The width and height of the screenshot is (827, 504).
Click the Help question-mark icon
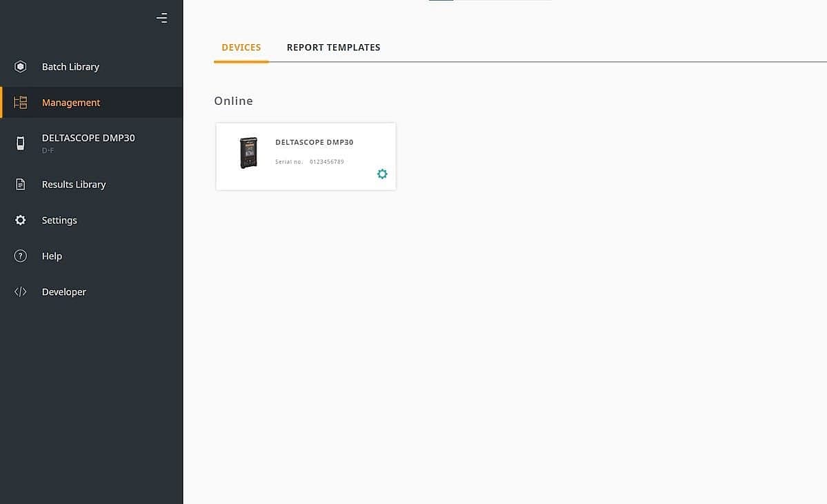click(20, 256)
